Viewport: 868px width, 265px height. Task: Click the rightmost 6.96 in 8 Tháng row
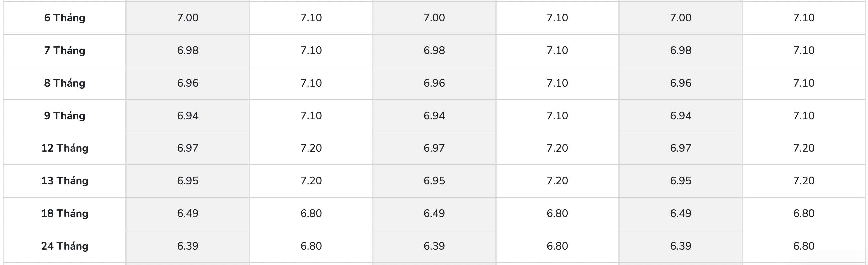click(680, 83)
